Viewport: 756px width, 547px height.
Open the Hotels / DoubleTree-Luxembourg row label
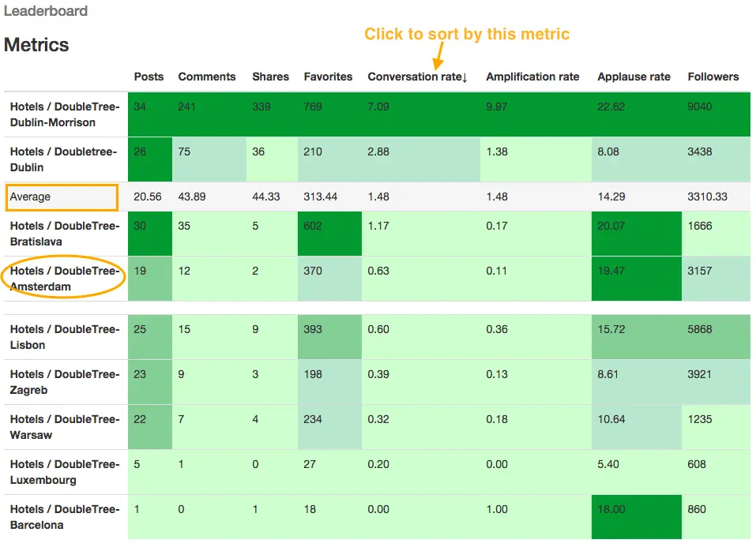[64, 472]
